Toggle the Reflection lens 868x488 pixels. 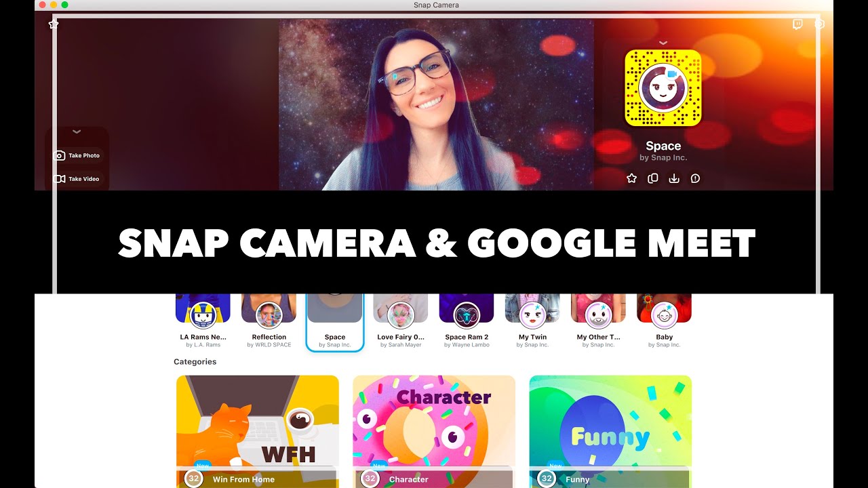coord(269,311)
